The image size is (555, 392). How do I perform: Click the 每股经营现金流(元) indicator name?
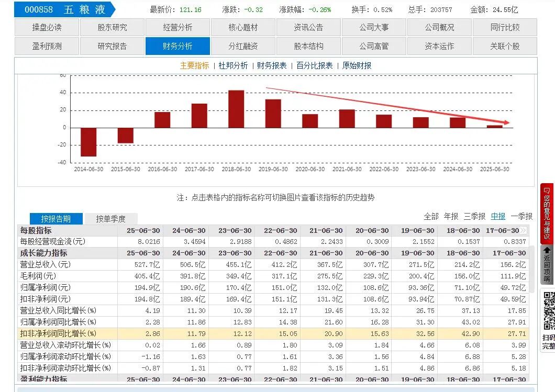pos(53,241)
